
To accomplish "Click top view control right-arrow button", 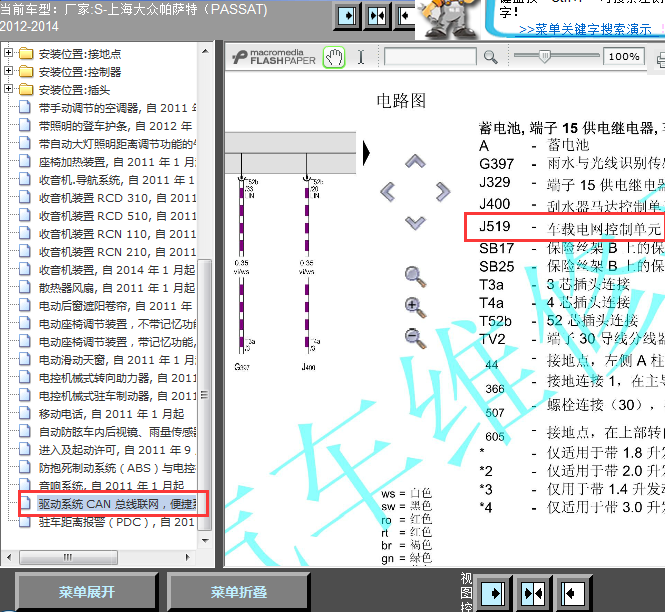I will pyautogui.click(x=346, y=16).
